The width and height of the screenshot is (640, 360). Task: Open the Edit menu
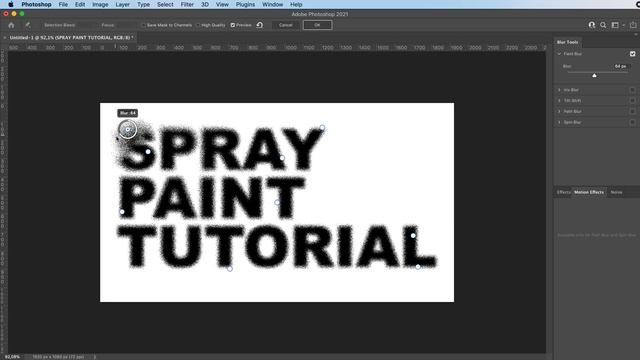tap(80, 4)
